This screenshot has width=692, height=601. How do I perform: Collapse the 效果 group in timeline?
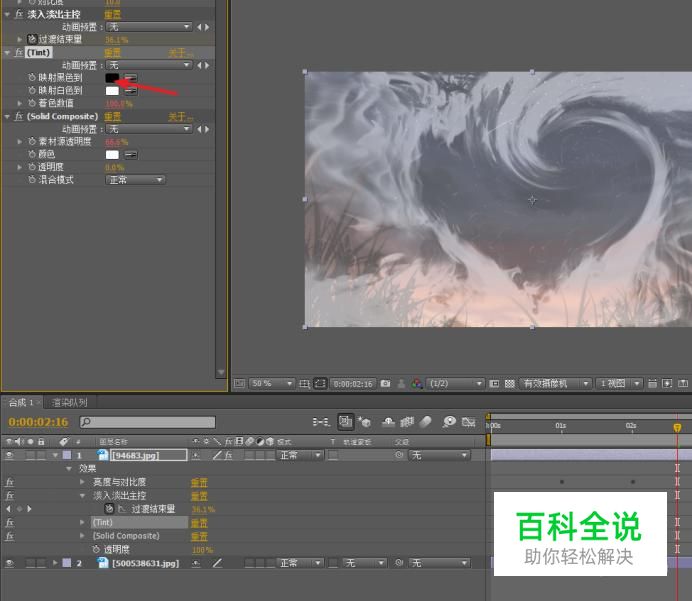(x=69, y=469)
